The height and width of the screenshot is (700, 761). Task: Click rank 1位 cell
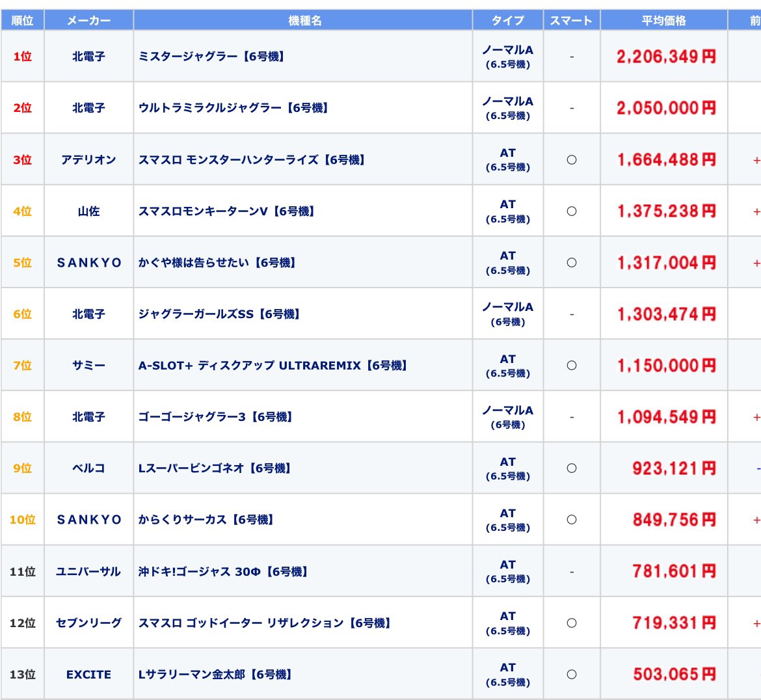click(22, 57)
